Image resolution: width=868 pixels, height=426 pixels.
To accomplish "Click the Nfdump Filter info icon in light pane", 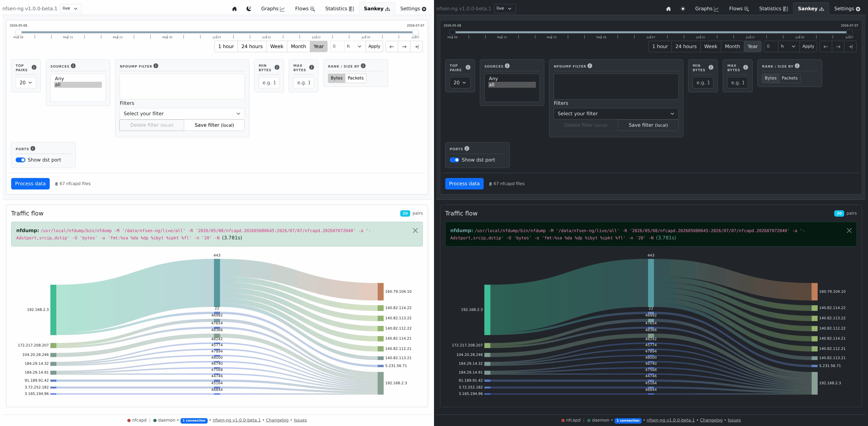I will [x=156, y=66].
